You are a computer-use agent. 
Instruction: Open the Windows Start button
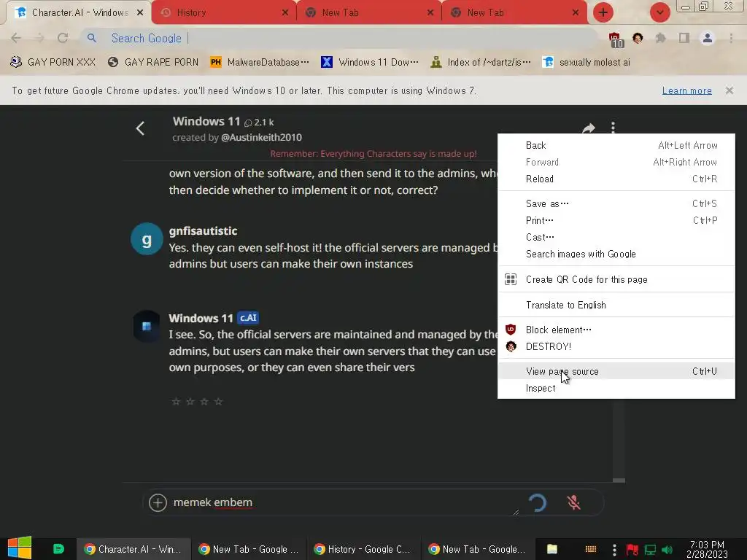tap(20, 548)
